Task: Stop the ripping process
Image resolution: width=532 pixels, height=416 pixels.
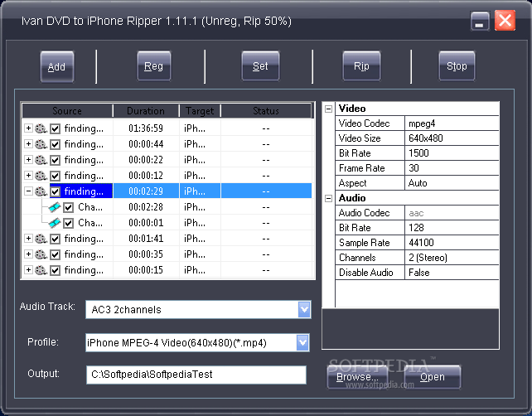Action: click(x=457, y=65)
